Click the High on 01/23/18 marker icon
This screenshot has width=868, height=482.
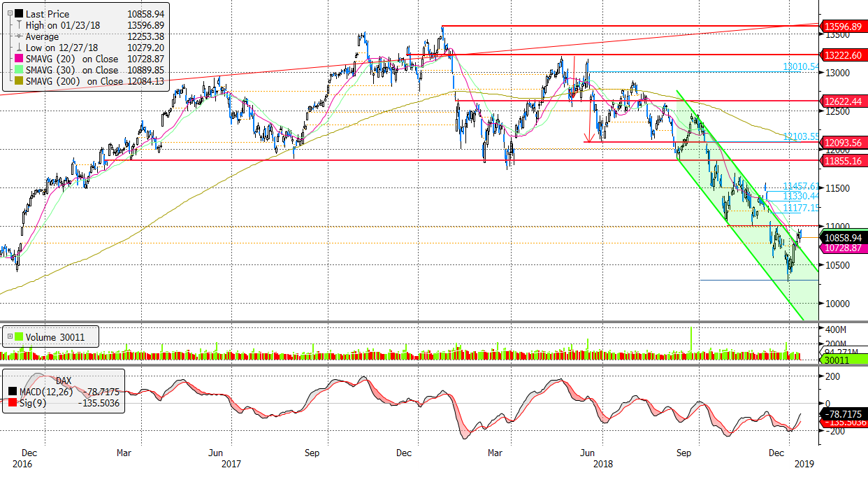click(x=17, y=25)
